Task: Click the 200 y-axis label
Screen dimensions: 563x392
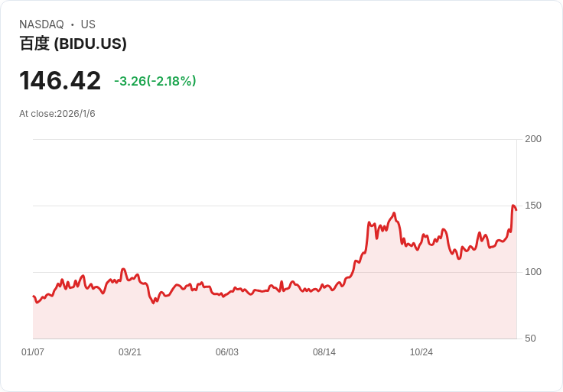Action: tap(533, 139)
